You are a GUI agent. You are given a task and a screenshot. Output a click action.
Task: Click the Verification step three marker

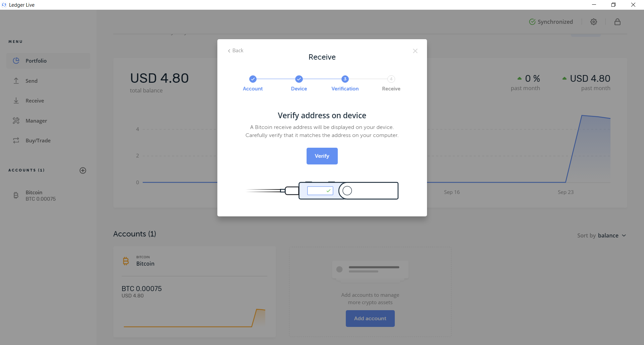tap(345, 79)
